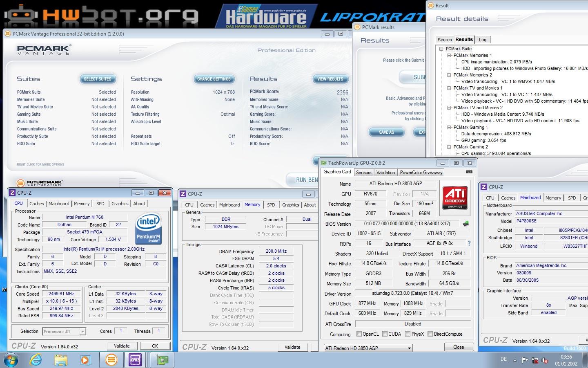Click the GPU-Z Name field 'ATI Radeon HD 3850 AGP'
Image resolution: width=588 pixels, height=368 pixels.
[x=395, y=184]
